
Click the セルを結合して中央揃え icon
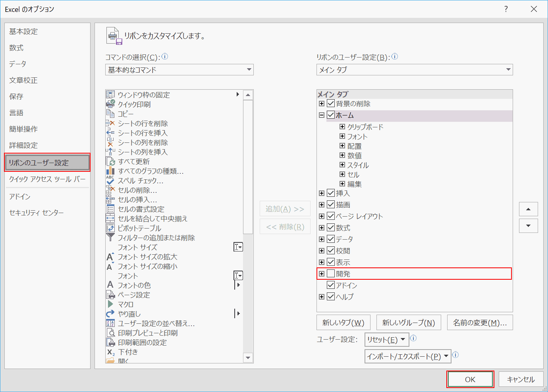110,218
